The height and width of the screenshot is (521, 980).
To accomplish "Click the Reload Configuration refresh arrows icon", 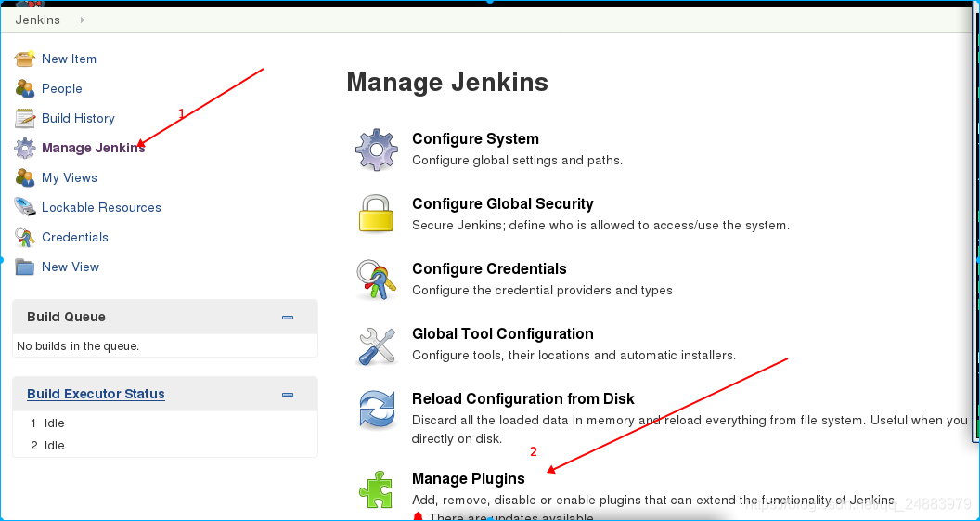I will coord(377,410).
